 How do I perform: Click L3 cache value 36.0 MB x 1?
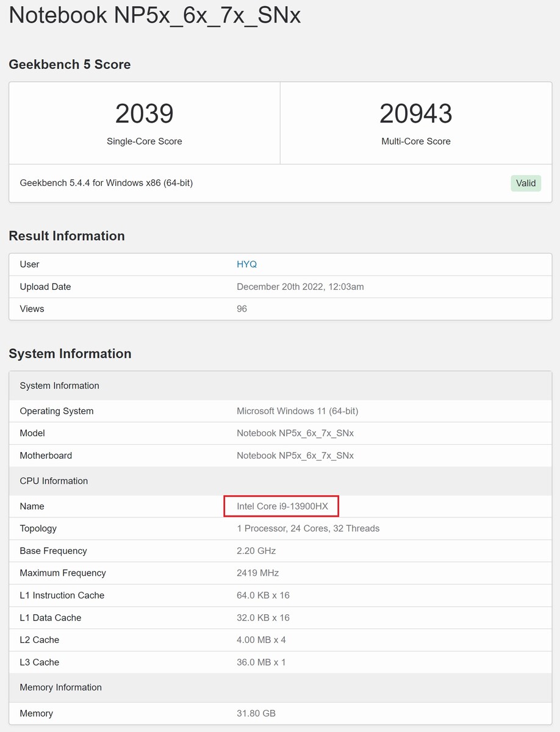pyautogui.click(x=261, y=662)
